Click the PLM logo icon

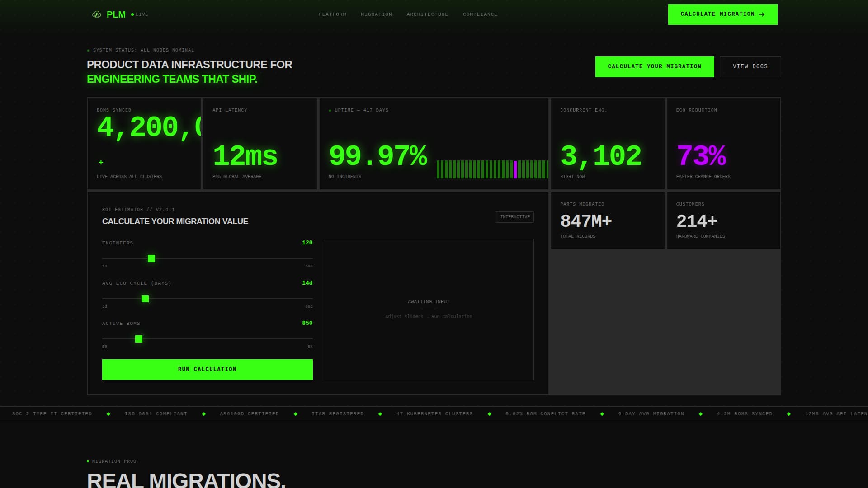pos(96,14)
